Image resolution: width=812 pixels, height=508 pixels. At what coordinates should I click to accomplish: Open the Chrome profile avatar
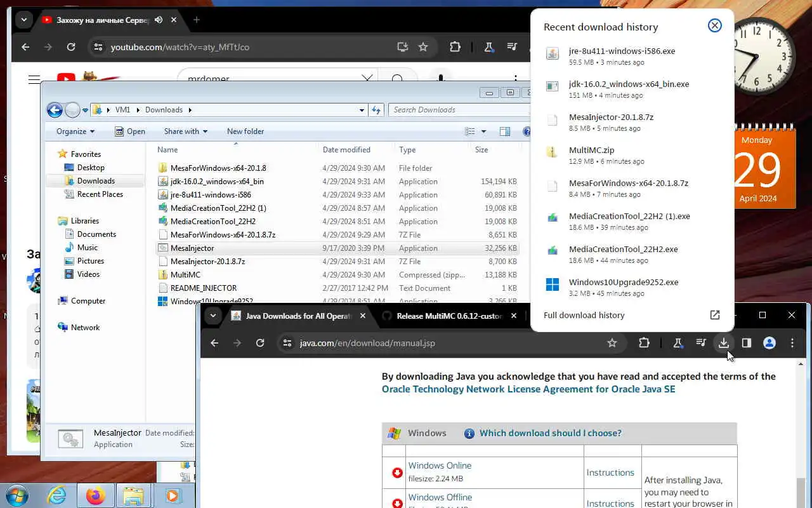[769, 343]
